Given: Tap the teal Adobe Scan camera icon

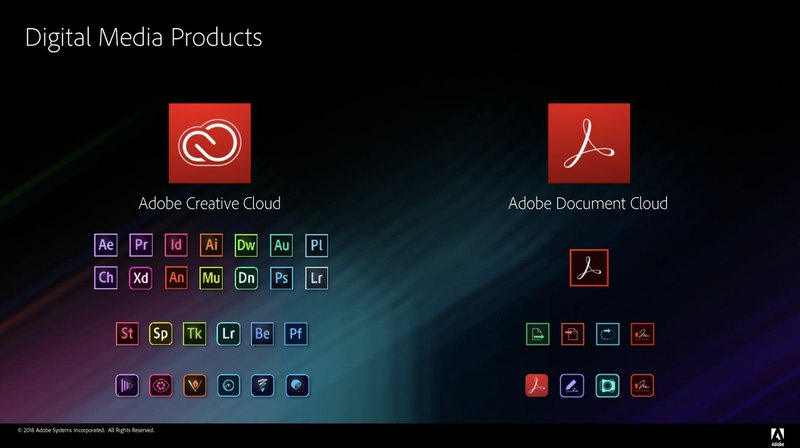Looking at the screenshot, I should click(x=608, y=385).
